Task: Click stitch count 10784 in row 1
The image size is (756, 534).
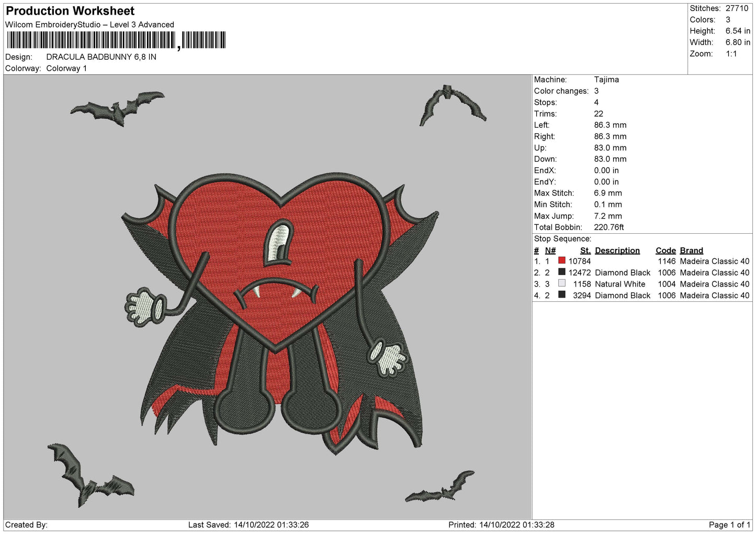Action: tap(580, 262)
